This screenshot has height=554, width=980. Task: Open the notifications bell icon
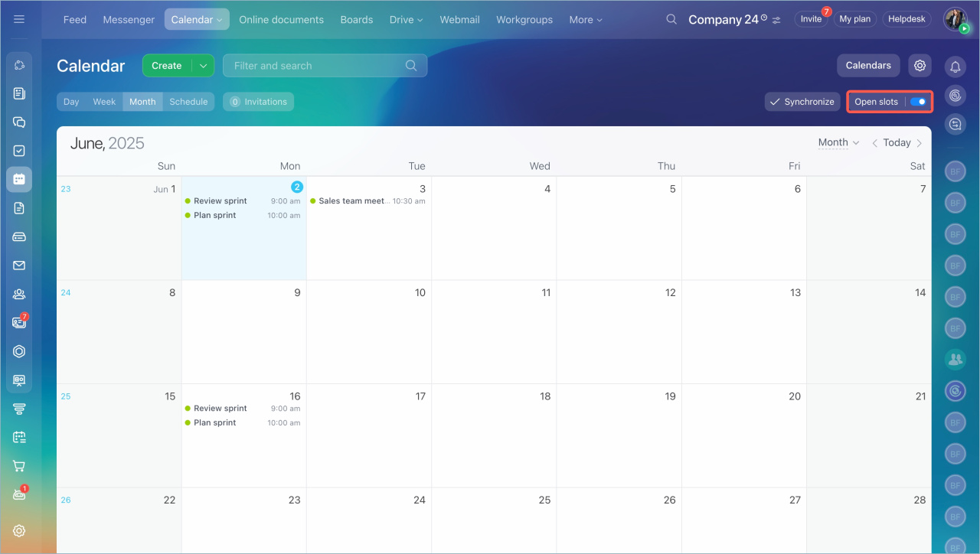point(955,67)
